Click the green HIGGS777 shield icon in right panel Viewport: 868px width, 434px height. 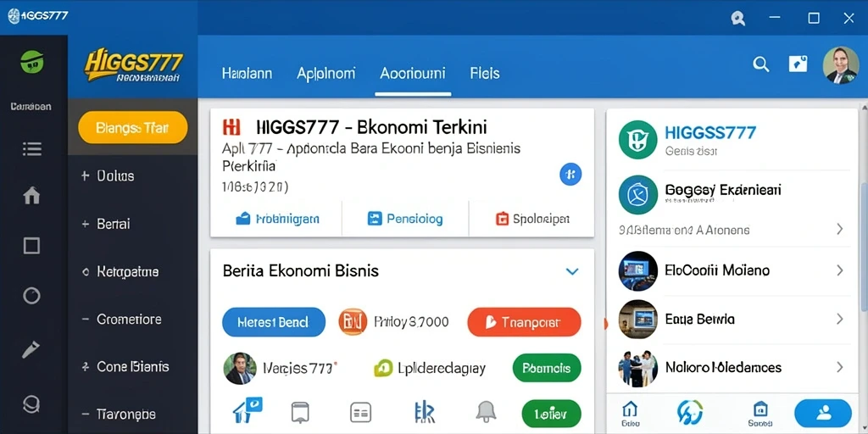point(638,140)
